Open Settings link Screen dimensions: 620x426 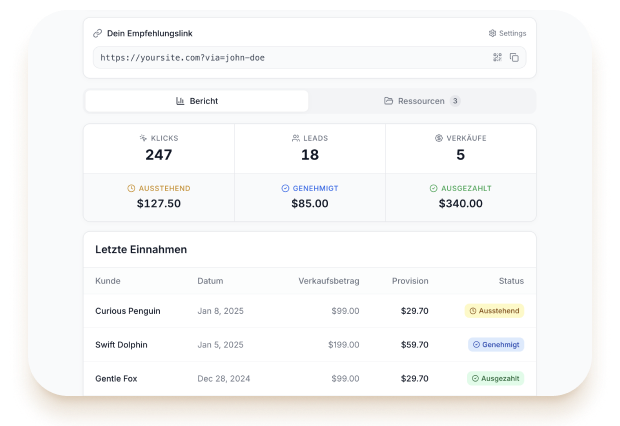tap(507, 33)
